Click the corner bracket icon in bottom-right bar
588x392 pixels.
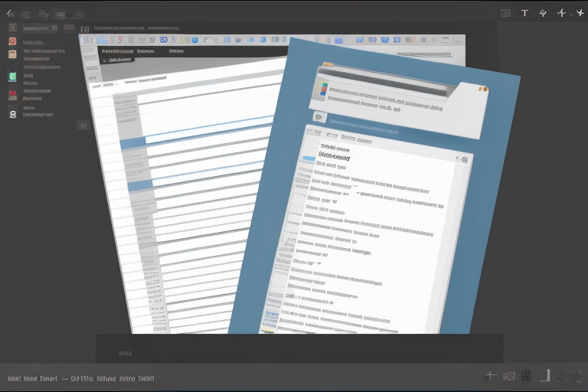point(545,375)
